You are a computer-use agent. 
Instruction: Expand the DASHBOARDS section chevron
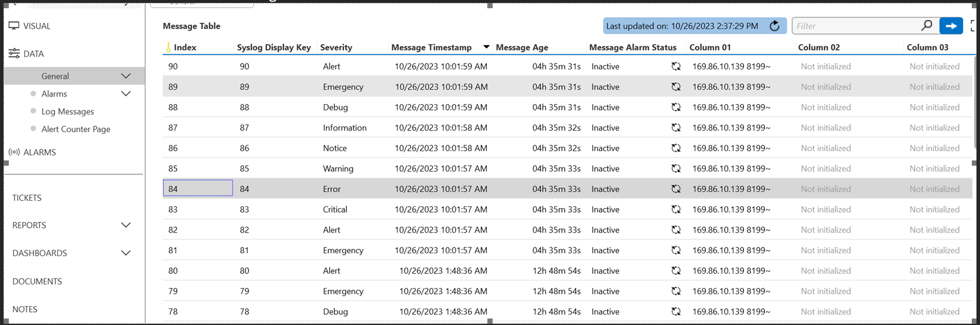[126, 253]
